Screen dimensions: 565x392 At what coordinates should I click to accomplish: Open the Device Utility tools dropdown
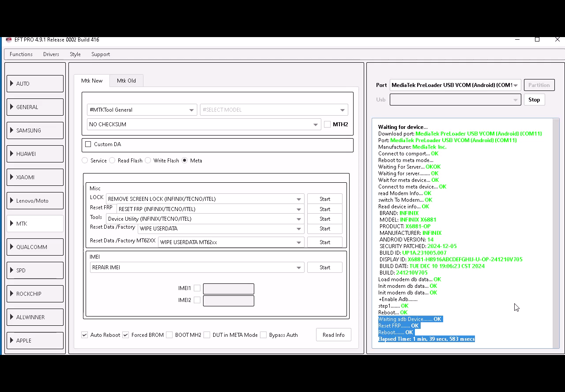(205, 219)
